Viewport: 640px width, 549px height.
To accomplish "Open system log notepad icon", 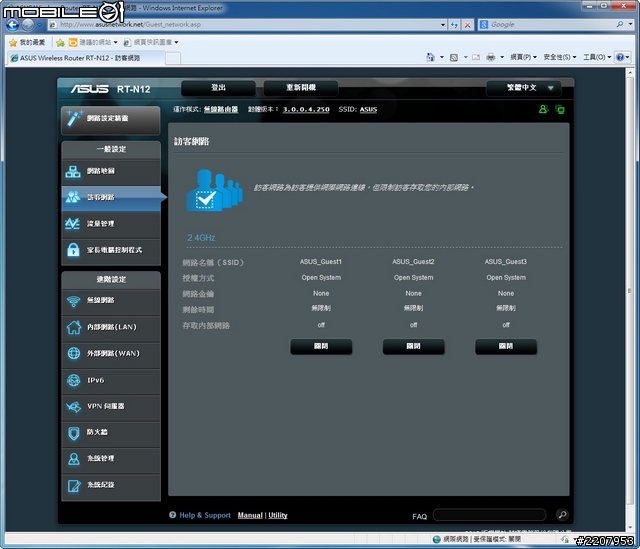I will [74, 486].
